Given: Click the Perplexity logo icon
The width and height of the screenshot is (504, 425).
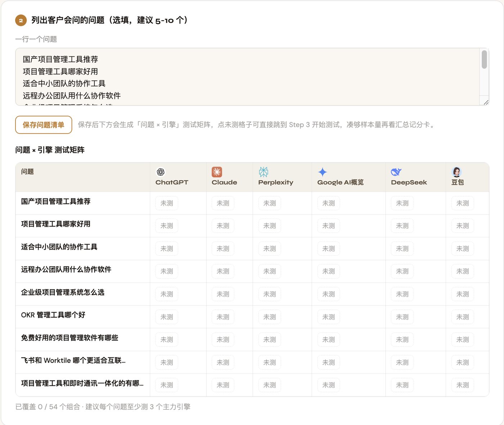Looking at the screenshot, I should [x=264, y=172].
